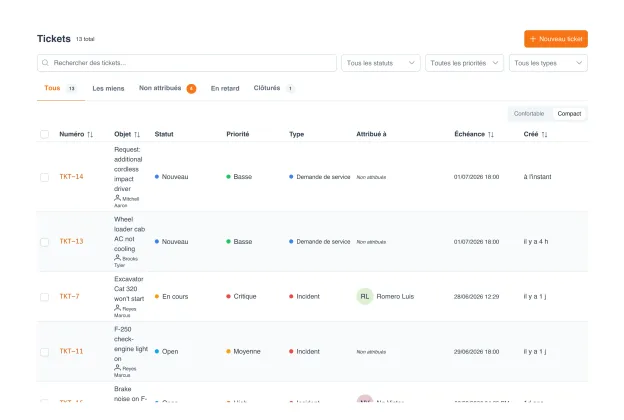Screen dimensions: 624x420
Task: Switch to Compact density view
Action: pyautogui.click(x=569, y=114)
